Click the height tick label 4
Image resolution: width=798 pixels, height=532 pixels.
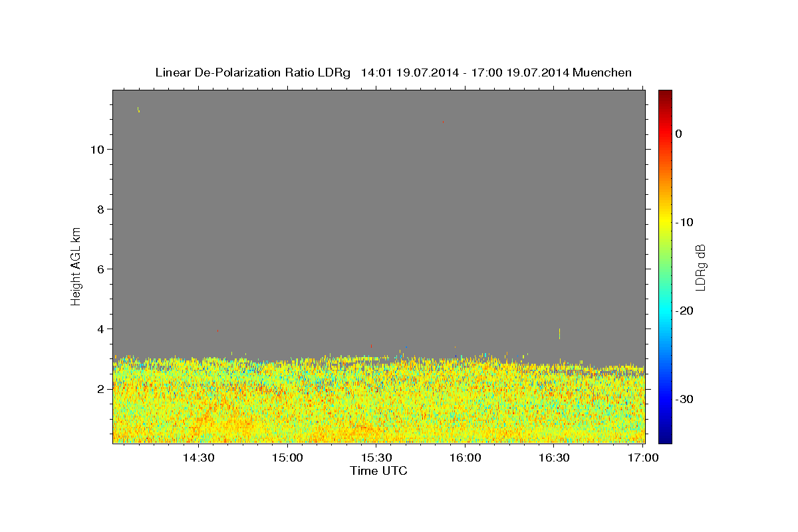[x=100, y=329]
